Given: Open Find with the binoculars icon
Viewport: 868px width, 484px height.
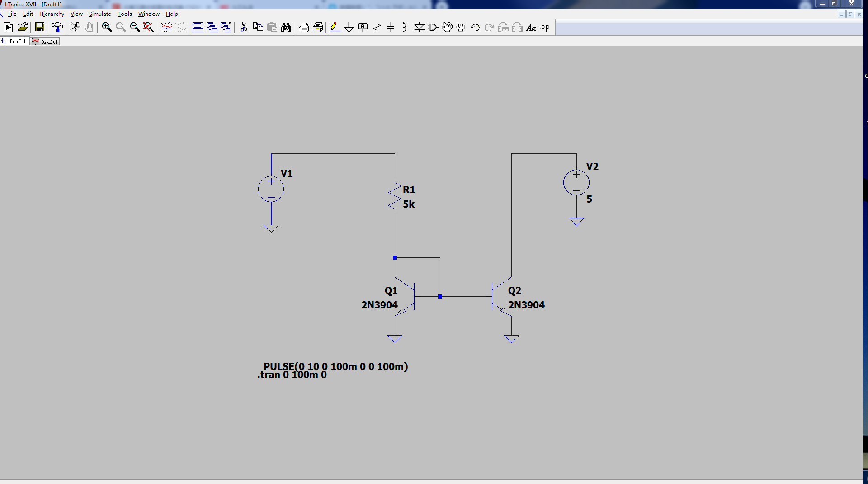Looking at the screenshot, I should coord(286,27).
